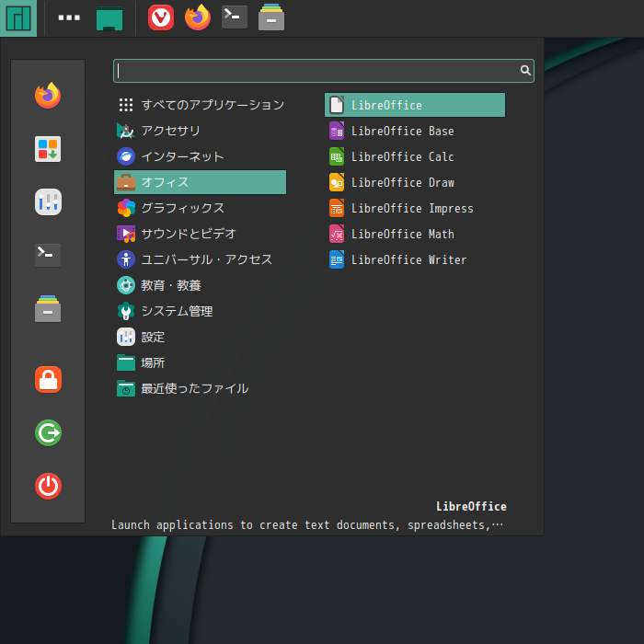Select オフィス category

click(200, 182)
